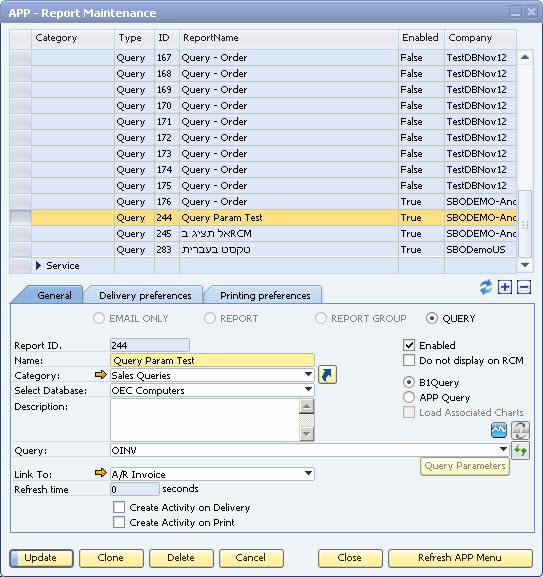Add a new report with the plus icon
Image resolution: width=543 pixels, height=577 pixels.
click(x=505, y=287)
